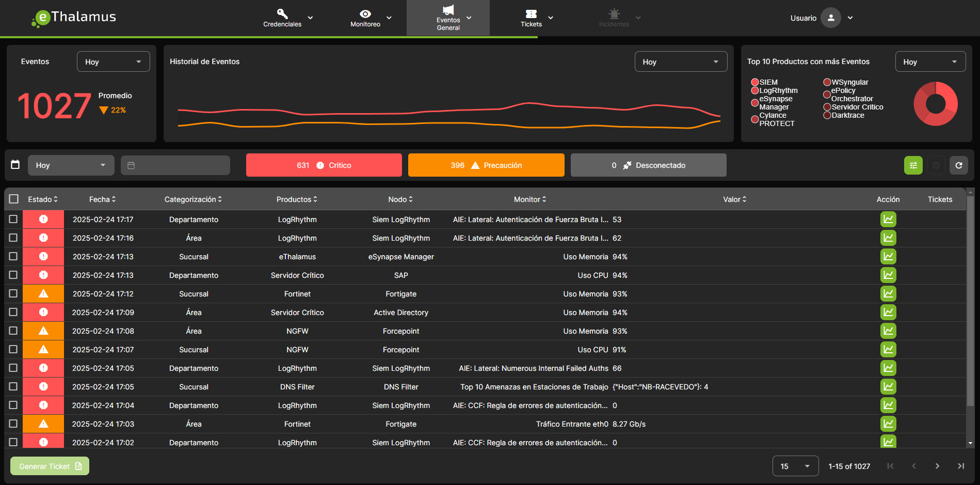Open chart for the 17:17 LogRhythm event
Viewport: 980px width, 485px height.
click(888, 220)
